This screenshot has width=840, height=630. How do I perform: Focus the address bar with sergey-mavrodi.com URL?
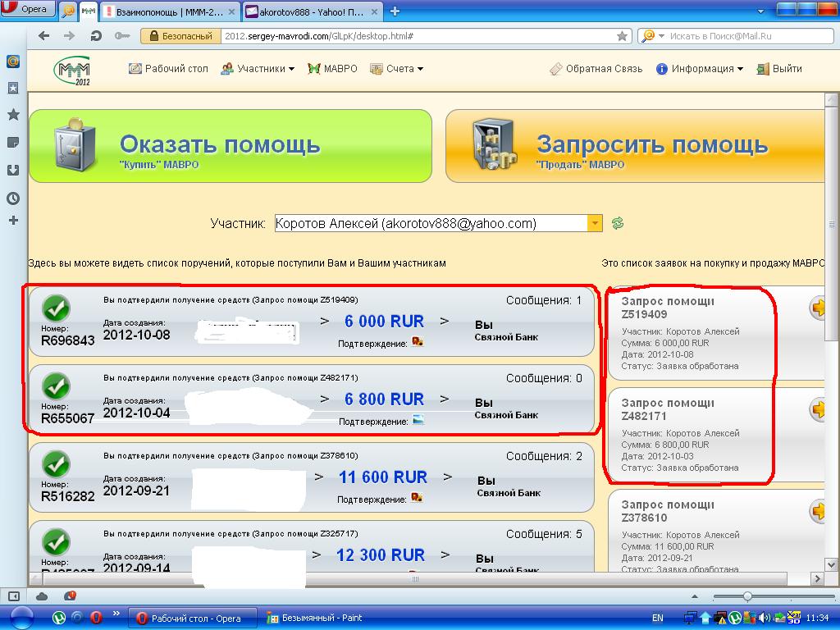pos(418,36)
